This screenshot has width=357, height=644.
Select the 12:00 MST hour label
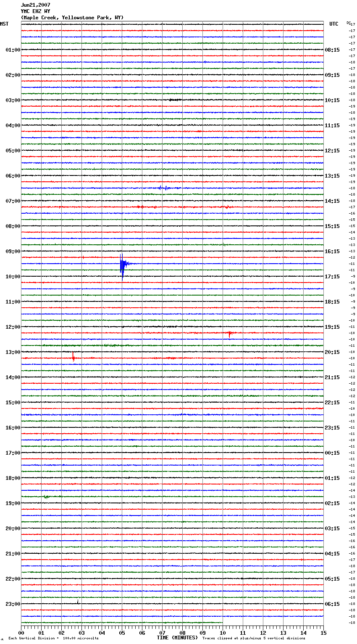point(13,327)
